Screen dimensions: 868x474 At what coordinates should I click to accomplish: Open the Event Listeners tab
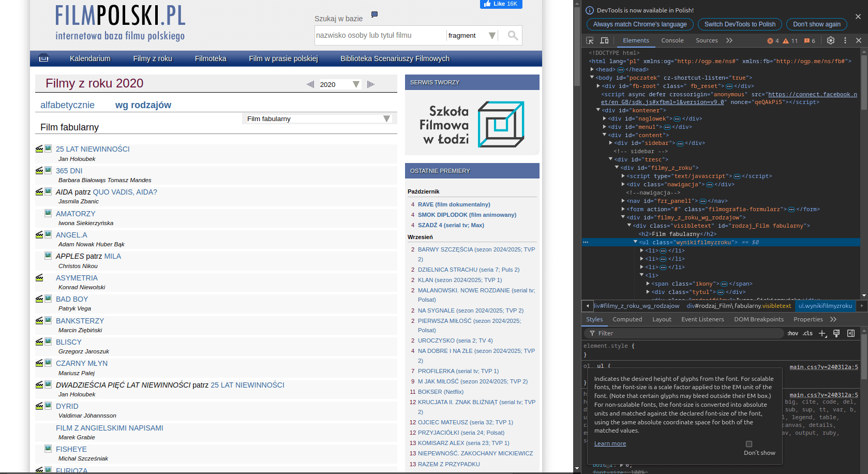coord(702,319)
